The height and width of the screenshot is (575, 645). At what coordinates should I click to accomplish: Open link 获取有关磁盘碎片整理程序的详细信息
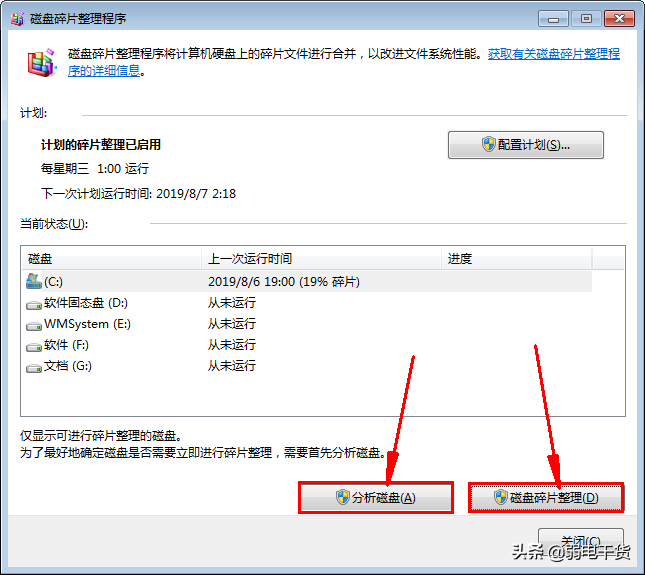(344, 62)
